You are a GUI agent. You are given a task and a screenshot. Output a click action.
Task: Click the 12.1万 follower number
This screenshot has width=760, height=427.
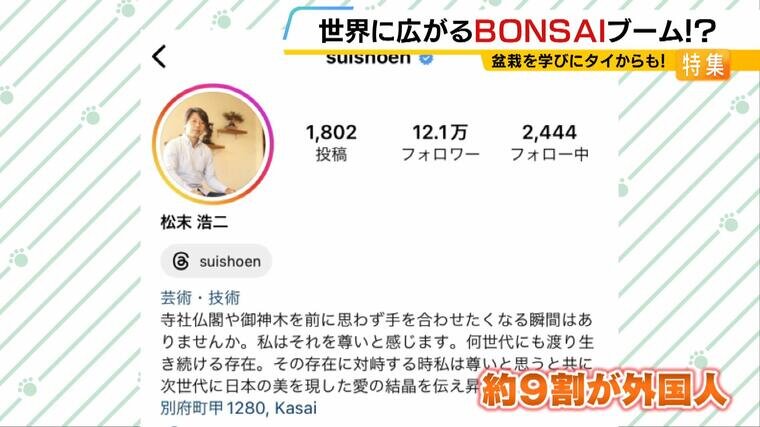coord(440,132)
